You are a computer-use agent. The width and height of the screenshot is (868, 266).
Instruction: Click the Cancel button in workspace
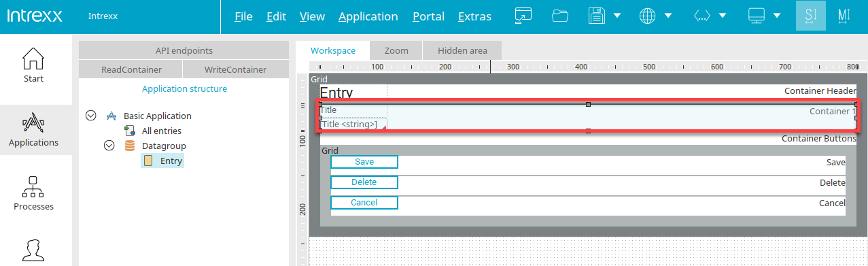(x=364, y=203)
